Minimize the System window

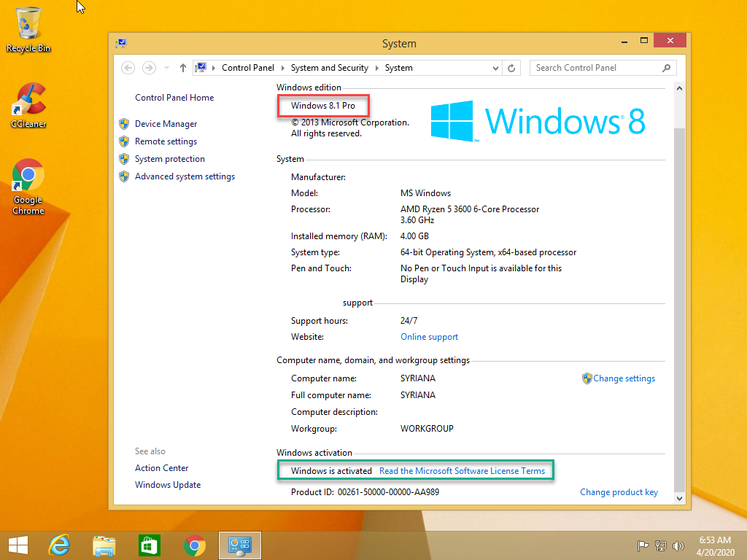click(x=624, y=42)
